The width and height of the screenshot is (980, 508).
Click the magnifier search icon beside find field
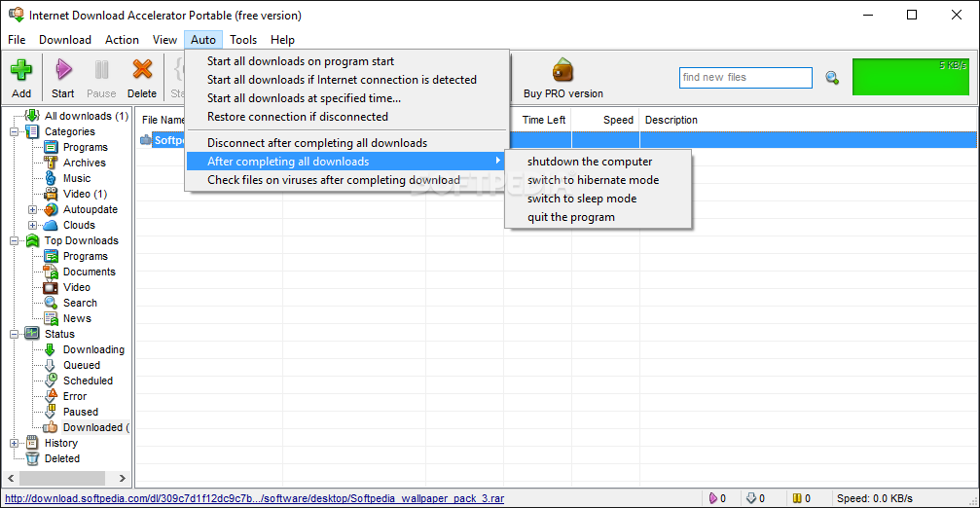point(832,78)
